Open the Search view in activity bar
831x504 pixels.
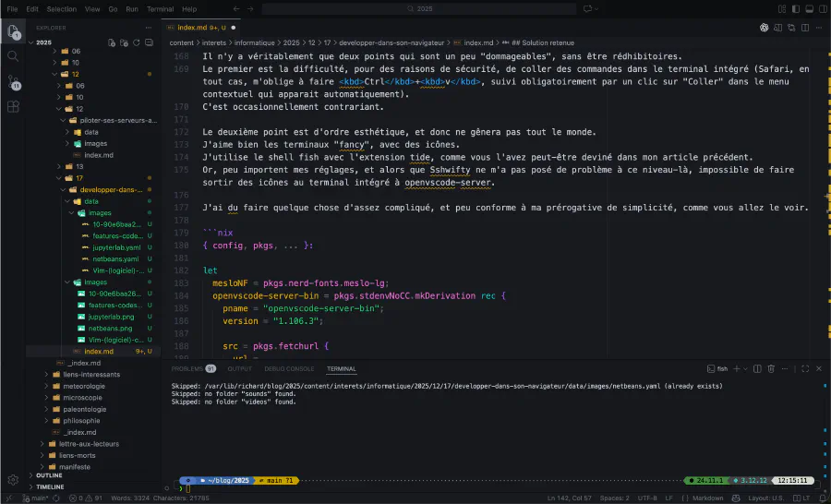pyautogui.click(x=13, y=55)
